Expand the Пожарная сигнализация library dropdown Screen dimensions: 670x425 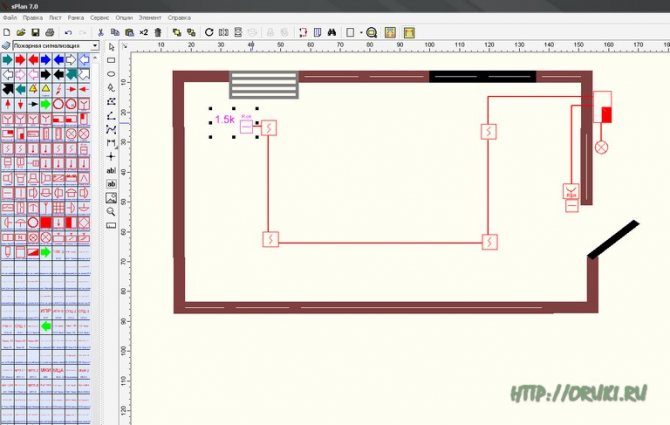[95, 46]
